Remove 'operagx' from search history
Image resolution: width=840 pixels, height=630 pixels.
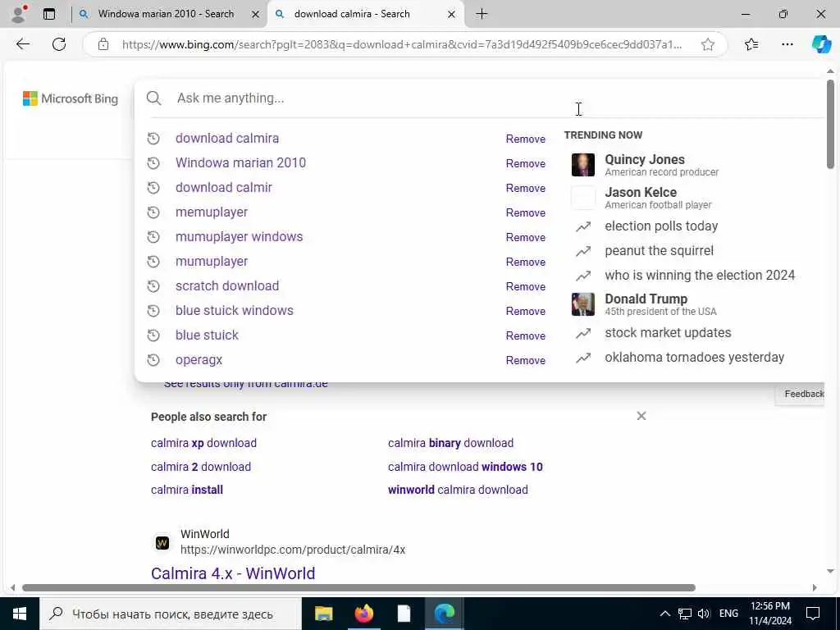[526, 361]
